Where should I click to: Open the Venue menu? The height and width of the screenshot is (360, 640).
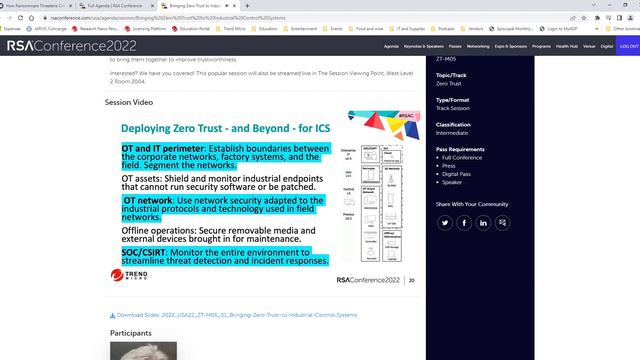coord(589,47)
